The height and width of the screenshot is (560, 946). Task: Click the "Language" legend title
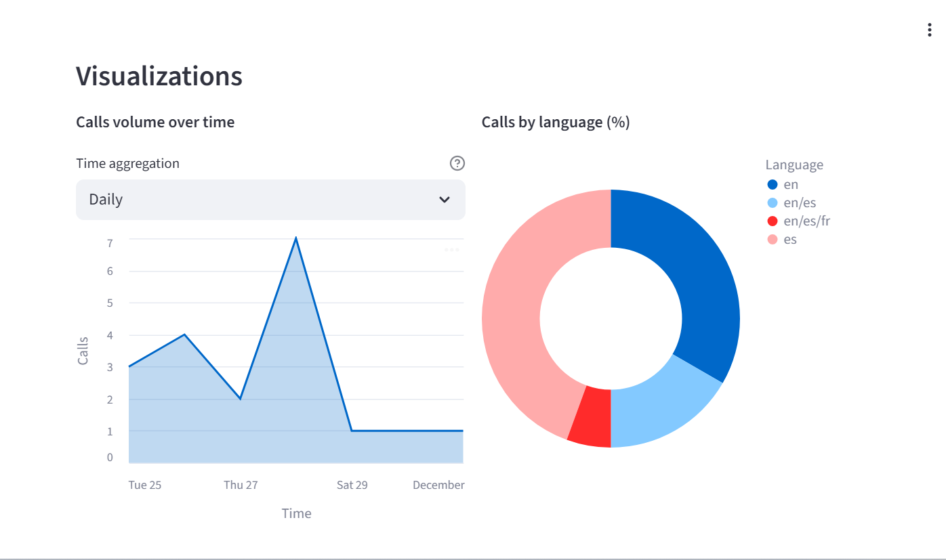(794, 165)
